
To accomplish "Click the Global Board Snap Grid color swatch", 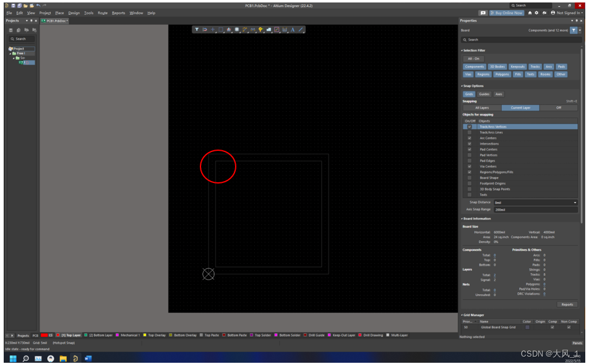I will (527, 327).
